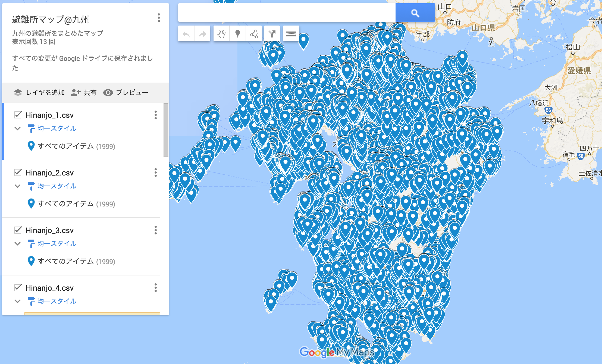Click the redo arrow in the toolbar
The width and height of the screenshot is (602, 364).
click(x=202, y=34)
